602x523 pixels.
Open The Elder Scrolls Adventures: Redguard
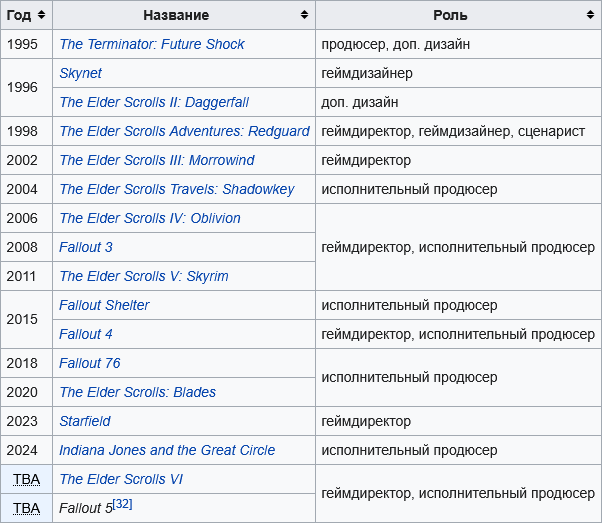point(184,131)
